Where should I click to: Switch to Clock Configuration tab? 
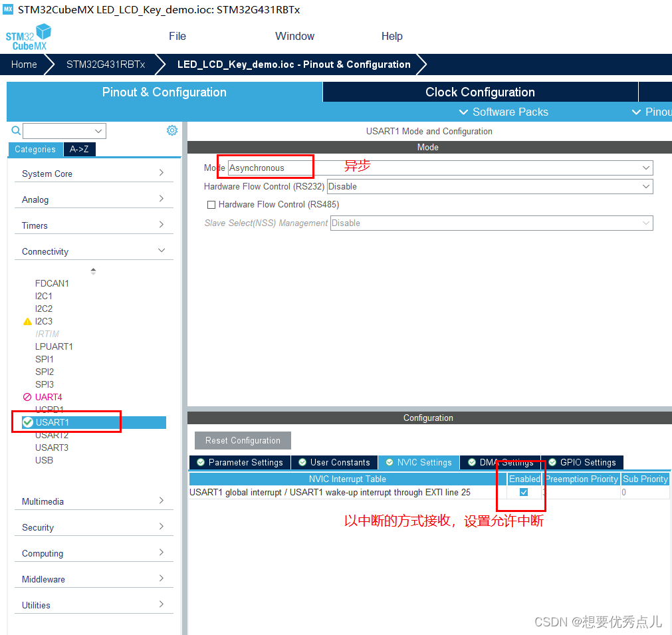(x=480, y=92)
